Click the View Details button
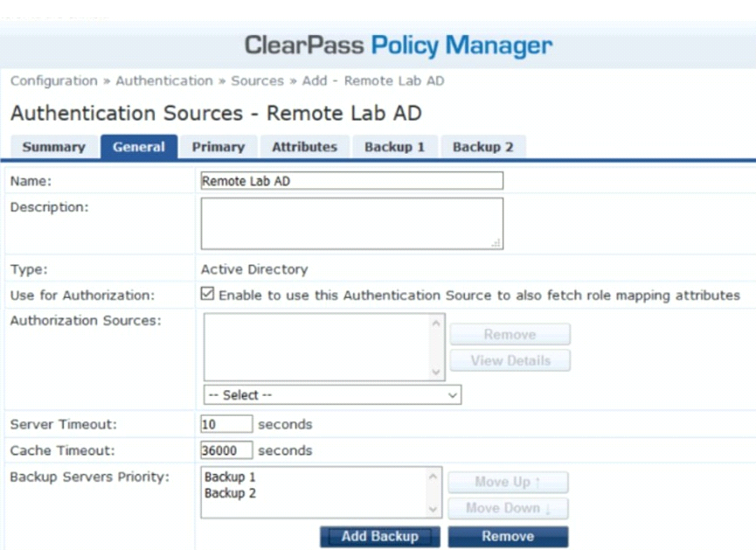The height and width of the screenshot is (550, 756). (x=510, y=360)
